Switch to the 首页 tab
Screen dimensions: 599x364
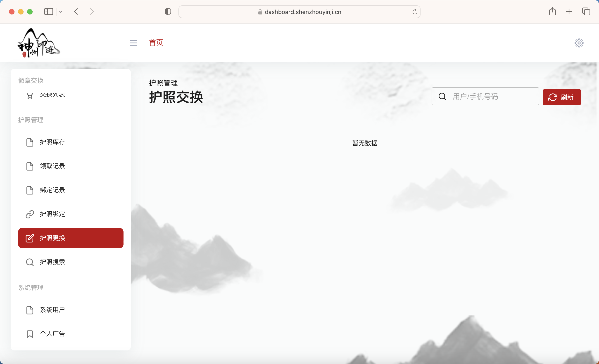pos(156,43)
